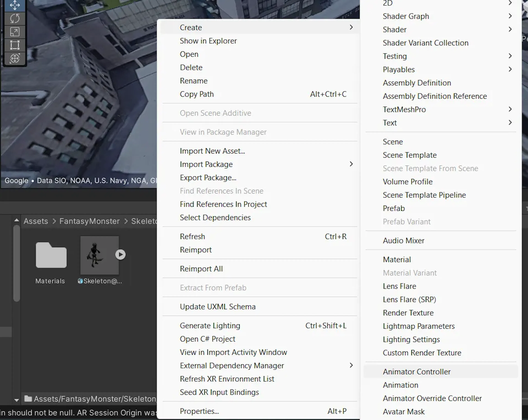Click the Project panel vertical scrollbar

tap(17, 263)
